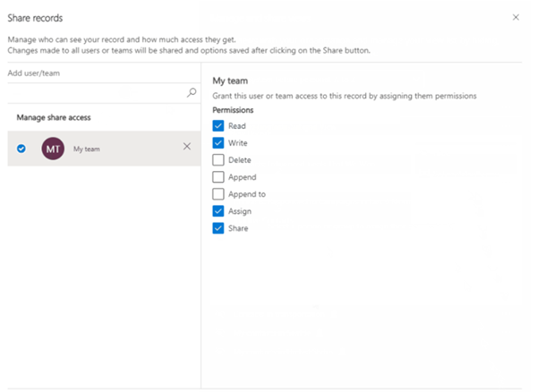Viewport: 537px width, 392px height.
Task: Click the Share records dialog title
Action: [x=35, y=17]
